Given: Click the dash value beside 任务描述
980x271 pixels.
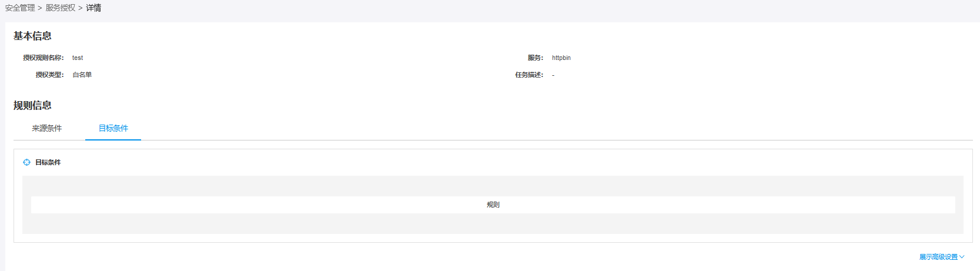Looking at the screenshot, I should click(553, 75).
